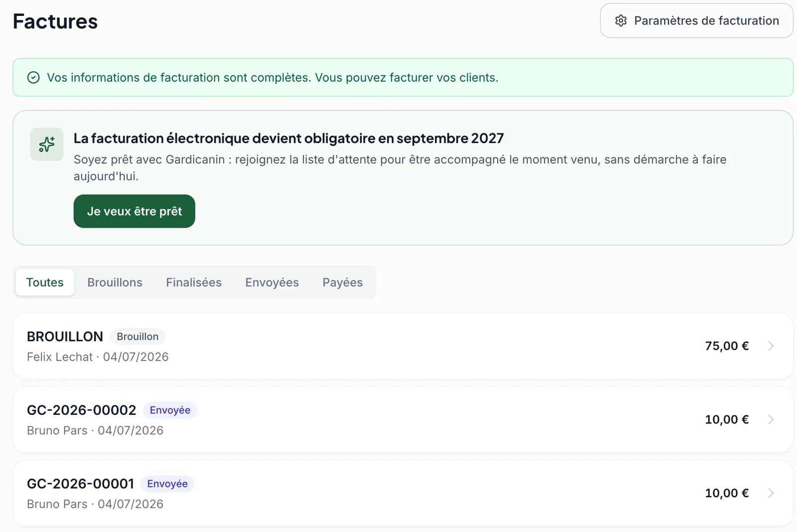This screenshot has width=797, height=532.
Task: Click Bruno Pars line under GC-2026-00001
Action: pyautogui.click(x=95, y=505)
